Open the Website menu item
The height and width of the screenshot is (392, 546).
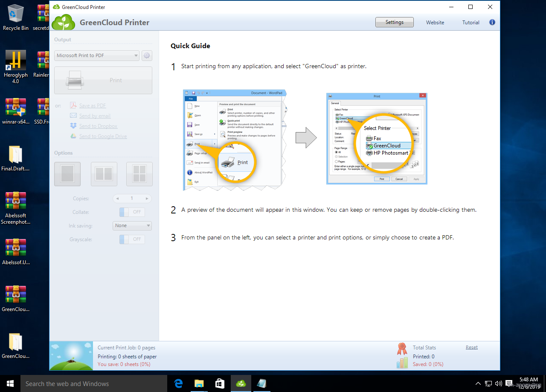[435, 23]
